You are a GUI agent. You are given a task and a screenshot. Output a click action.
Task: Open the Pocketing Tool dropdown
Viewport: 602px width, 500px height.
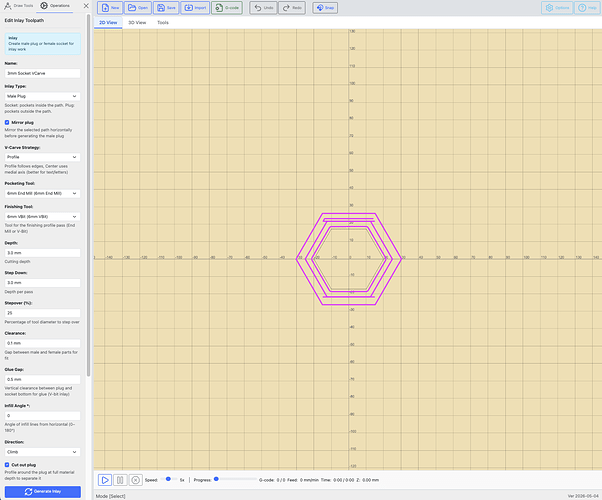[43, 194]
